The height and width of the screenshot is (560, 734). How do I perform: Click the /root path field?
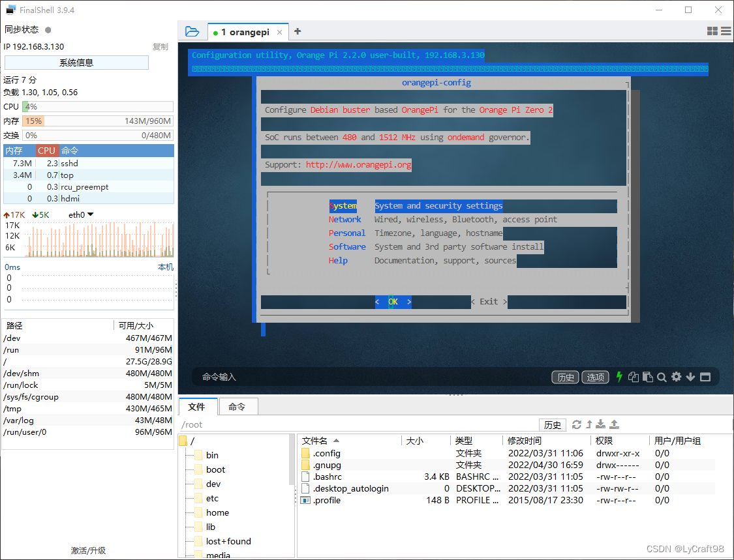(x=358, y=425)
